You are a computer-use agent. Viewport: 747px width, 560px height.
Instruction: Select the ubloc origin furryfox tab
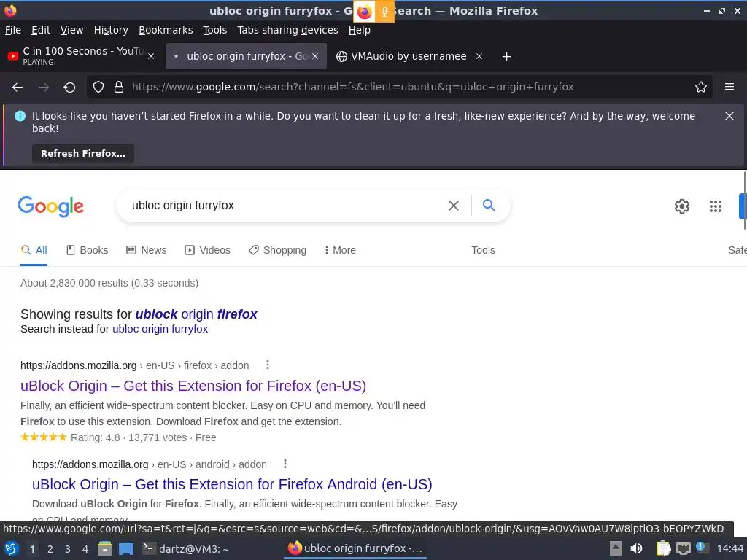(x=246, y=56)
